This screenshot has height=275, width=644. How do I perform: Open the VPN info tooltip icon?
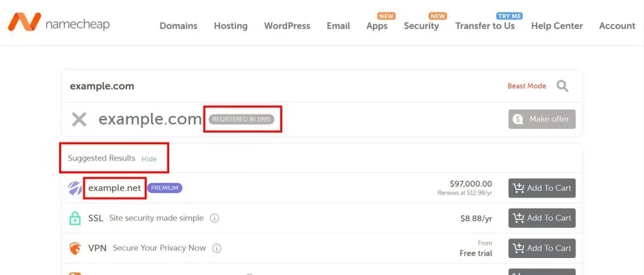217,249
